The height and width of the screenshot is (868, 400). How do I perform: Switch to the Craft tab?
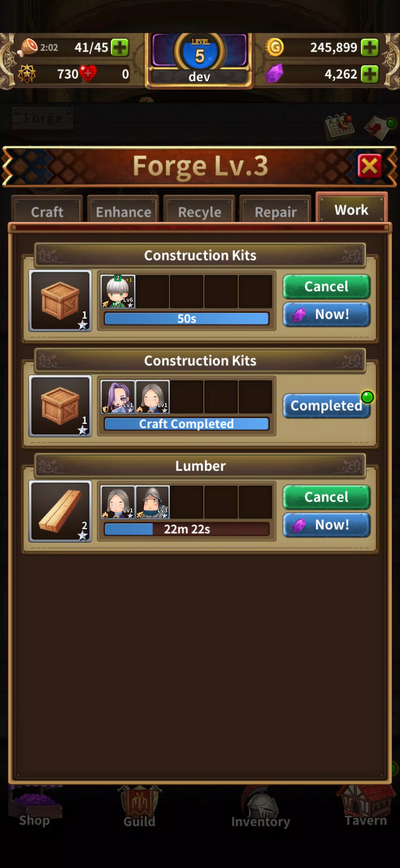(47, 212)
